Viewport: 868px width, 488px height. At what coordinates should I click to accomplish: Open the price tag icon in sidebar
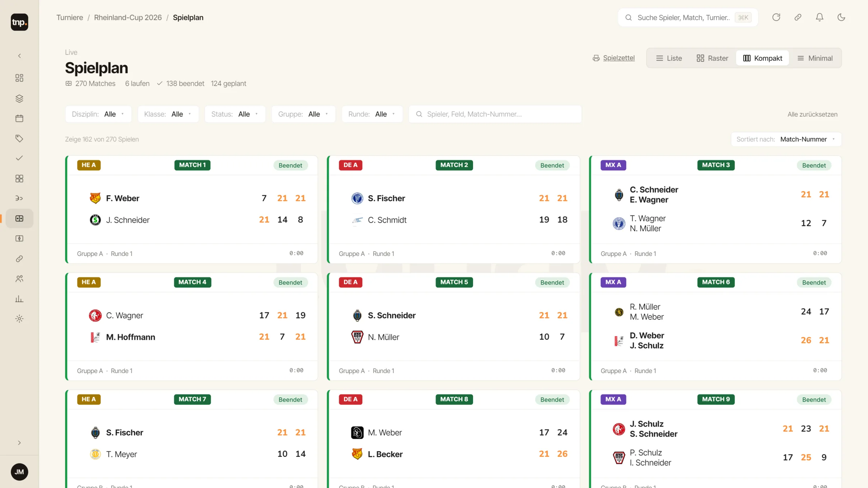click(x=20, y=138)
